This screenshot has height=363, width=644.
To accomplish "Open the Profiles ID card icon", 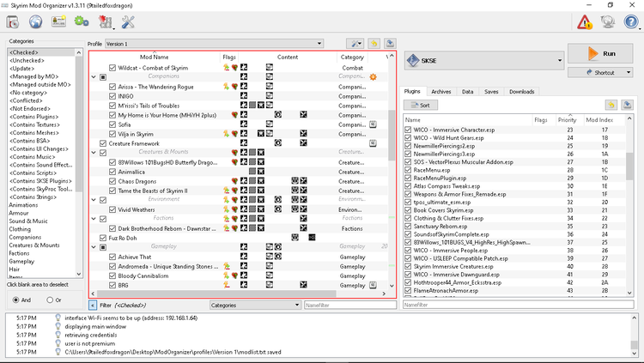I will coord(58,21).
